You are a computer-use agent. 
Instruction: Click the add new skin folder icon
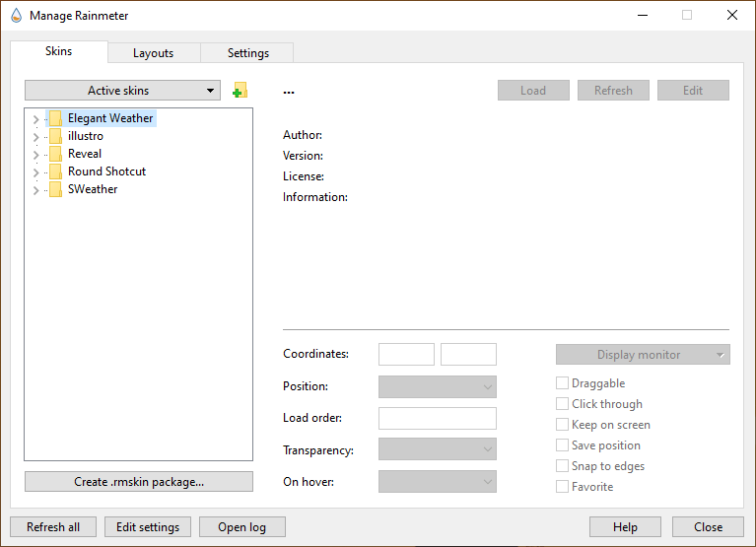(x=240, y=91)
